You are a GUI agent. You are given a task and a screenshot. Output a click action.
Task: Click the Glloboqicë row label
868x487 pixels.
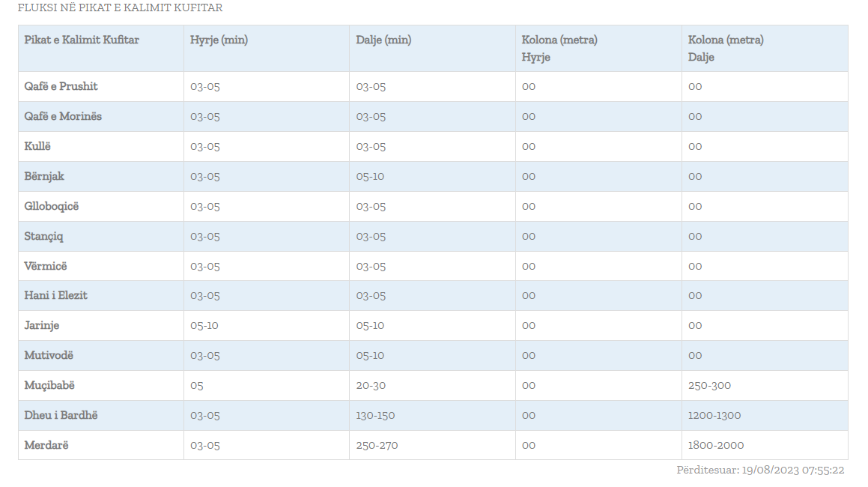pyautogui.click(x=52, y=206)
